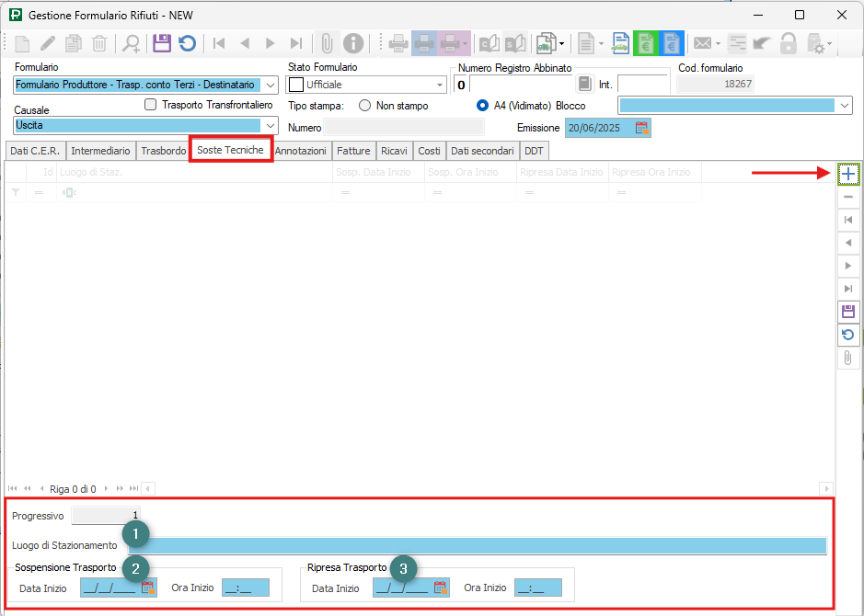
Task: Open the Causale dropdown list
Action: pos(271,125)
